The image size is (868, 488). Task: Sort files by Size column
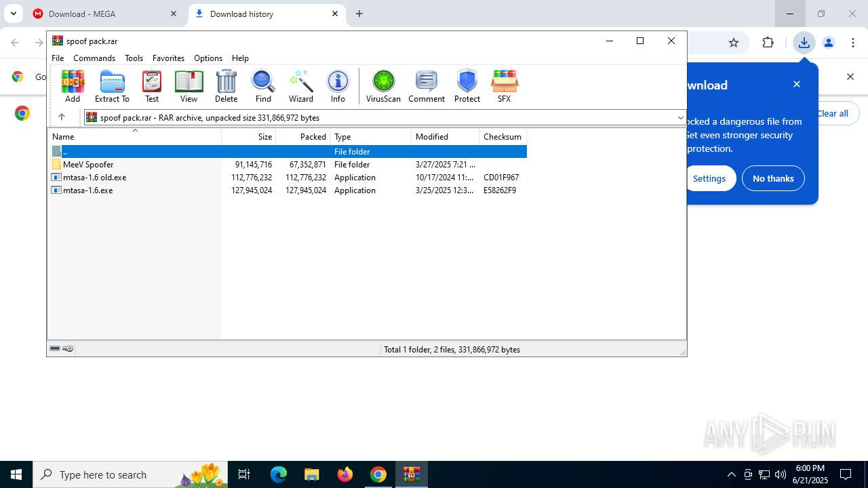(x=249, y=136)
